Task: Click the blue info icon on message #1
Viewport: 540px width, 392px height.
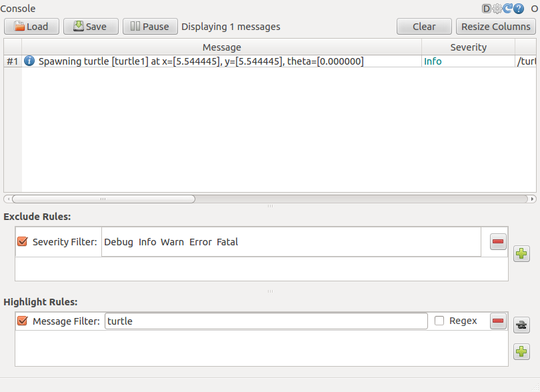Action: pos(29,61)
